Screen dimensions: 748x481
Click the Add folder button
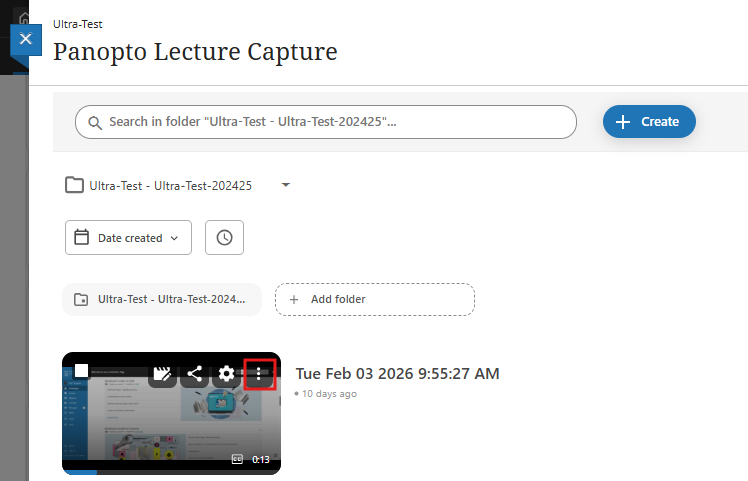pos(374,299)
